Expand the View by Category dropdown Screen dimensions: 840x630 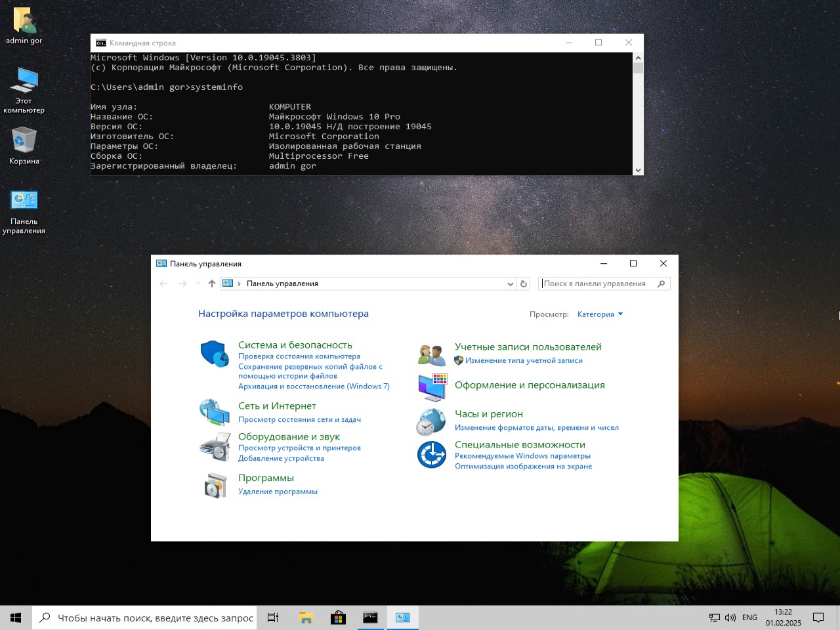point(600,314)
